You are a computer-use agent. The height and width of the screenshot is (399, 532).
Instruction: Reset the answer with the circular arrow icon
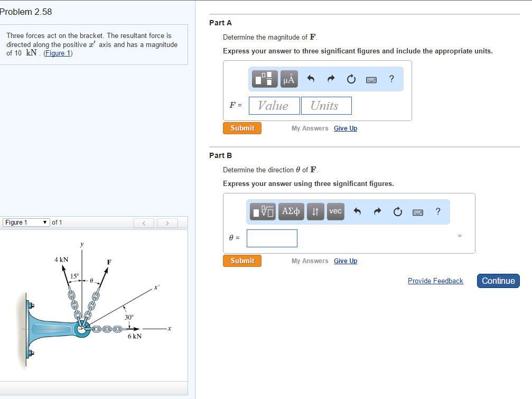pos(350,78)
